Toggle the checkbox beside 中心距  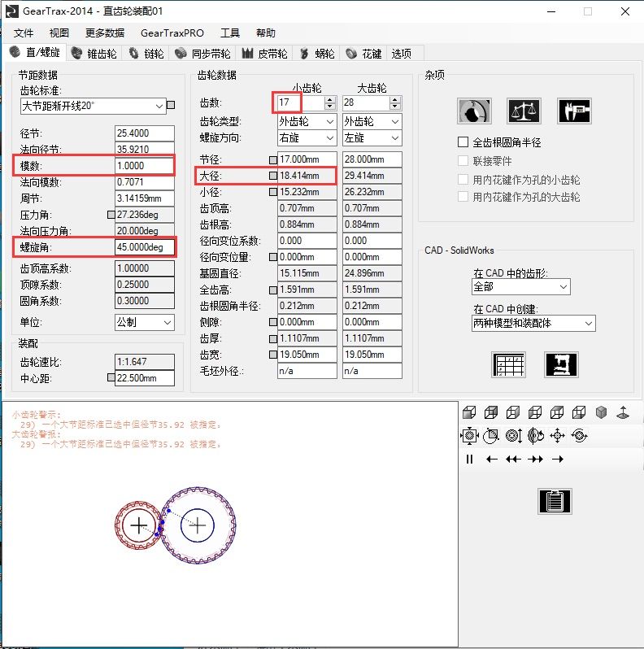click(x=111, y=377)
